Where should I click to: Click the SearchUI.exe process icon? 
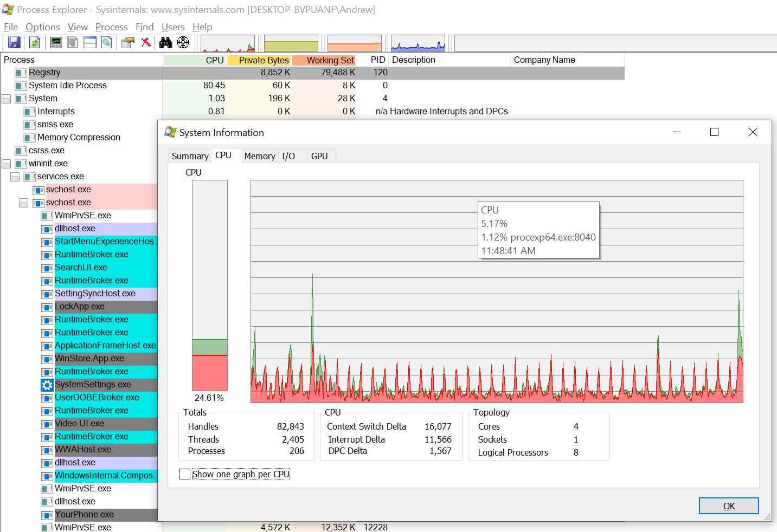click(47, 268)
